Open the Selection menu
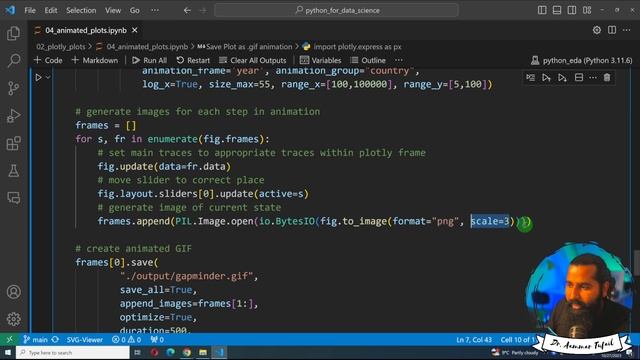The width and height of the screenshot is (640, 360). [x=81, y=10]
